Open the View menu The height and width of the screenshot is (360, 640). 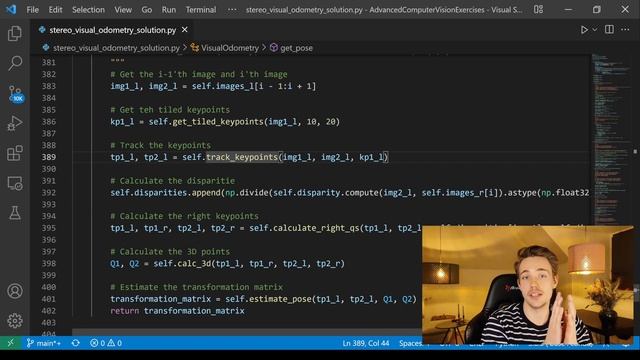(123, 9)
